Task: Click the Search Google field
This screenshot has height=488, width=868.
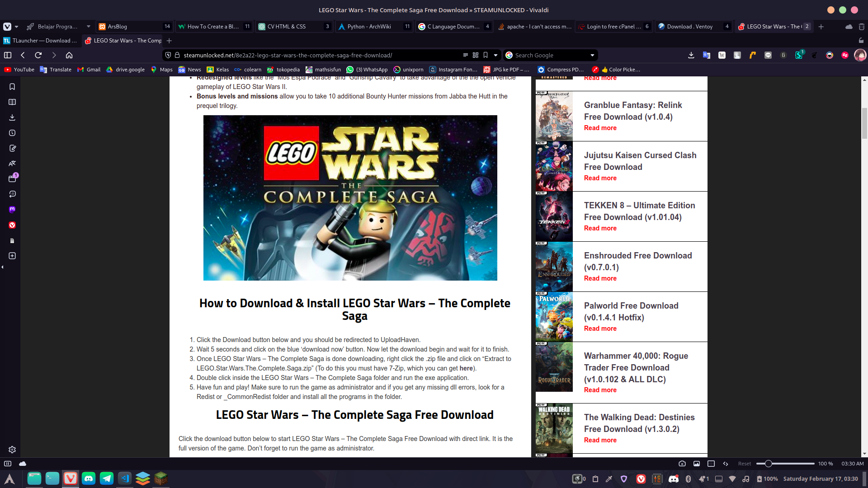Action: tap(551, 55)
